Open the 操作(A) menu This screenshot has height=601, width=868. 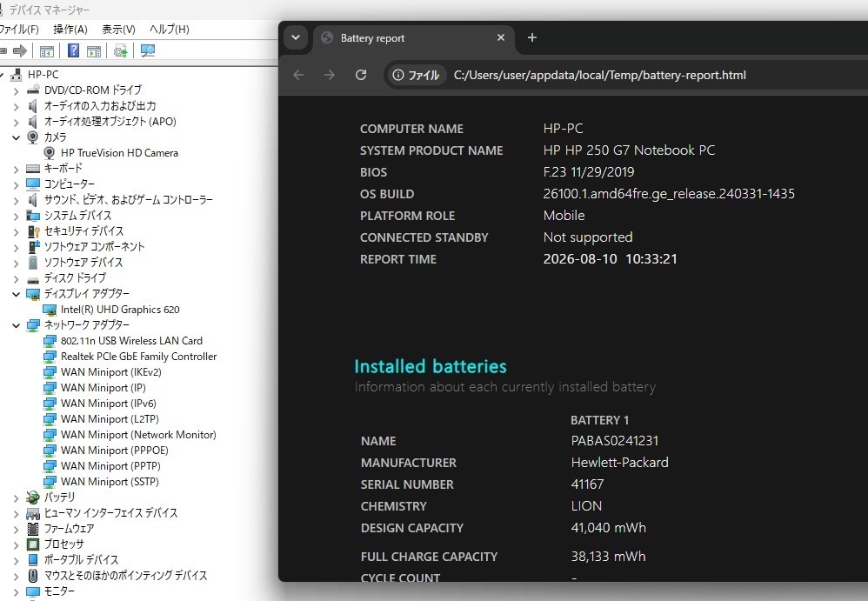70,30
